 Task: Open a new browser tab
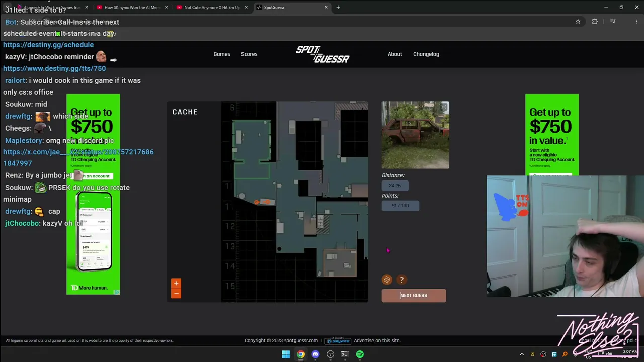pyautogui.click(x=338, y=7)
